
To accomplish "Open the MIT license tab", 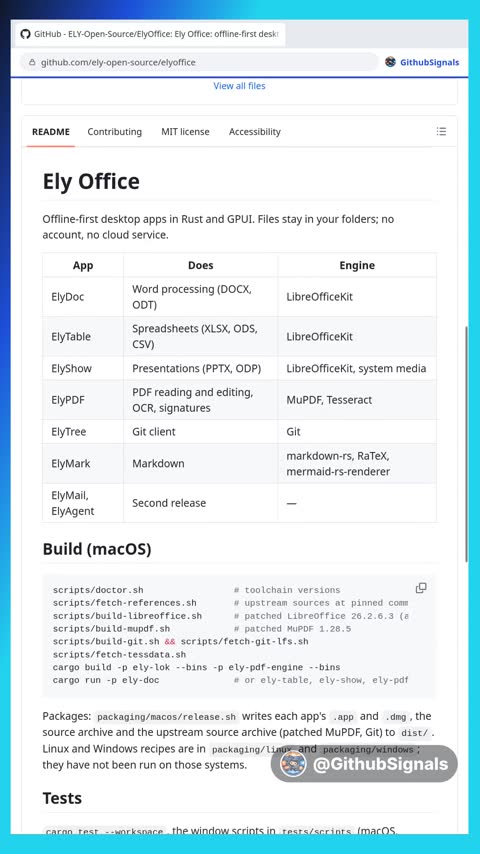I will [x=185, y=132].
